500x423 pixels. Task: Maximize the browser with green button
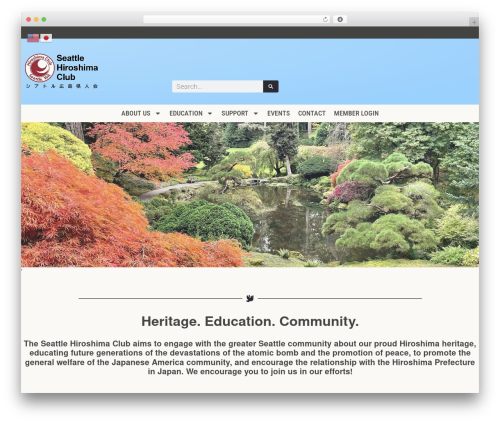coord(44,19)
